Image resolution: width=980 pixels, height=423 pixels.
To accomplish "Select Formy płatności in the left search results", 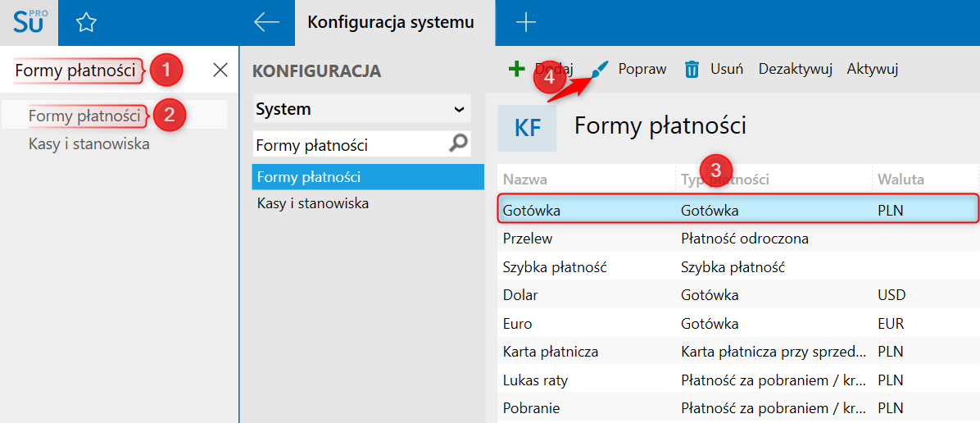I will (84, 116).
